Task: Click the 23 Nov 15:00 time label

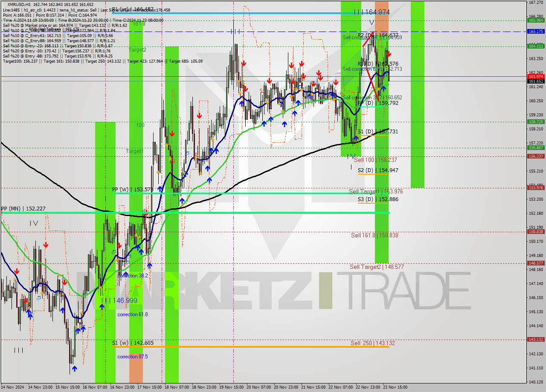Action: [x=395, y=387]
